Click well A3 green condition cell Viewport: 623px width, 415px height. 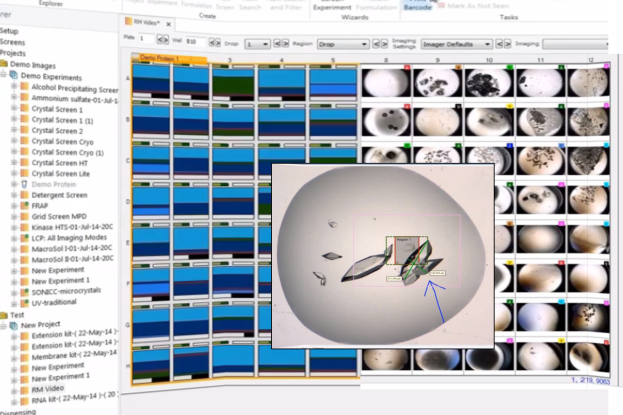[233, 85]
